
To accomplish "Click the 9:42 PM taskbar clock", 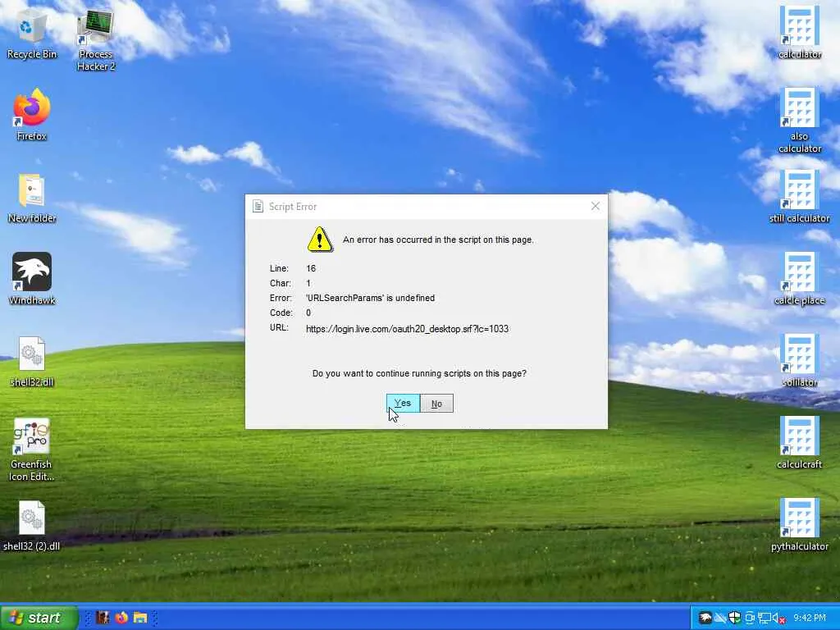I will pos(810,618).
